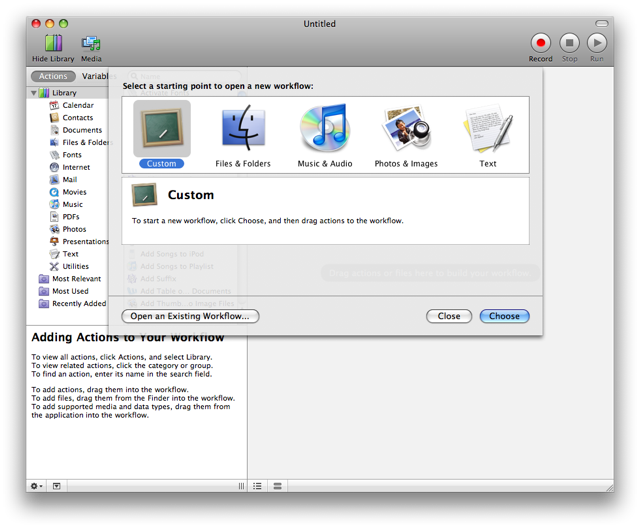
Task: Run the workflow with Run button
Action: [597, 43]
